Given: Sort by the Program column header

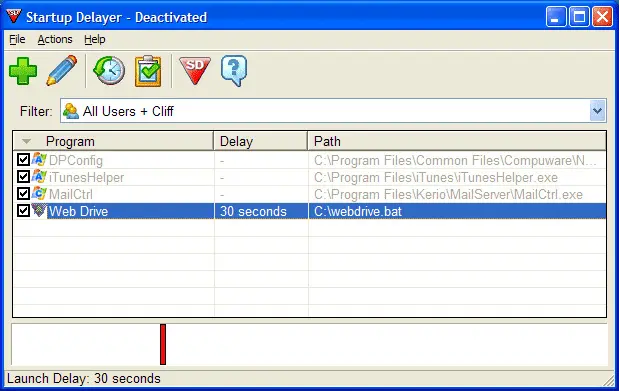Looking at the screenshot, I should (x=113, y=141).
